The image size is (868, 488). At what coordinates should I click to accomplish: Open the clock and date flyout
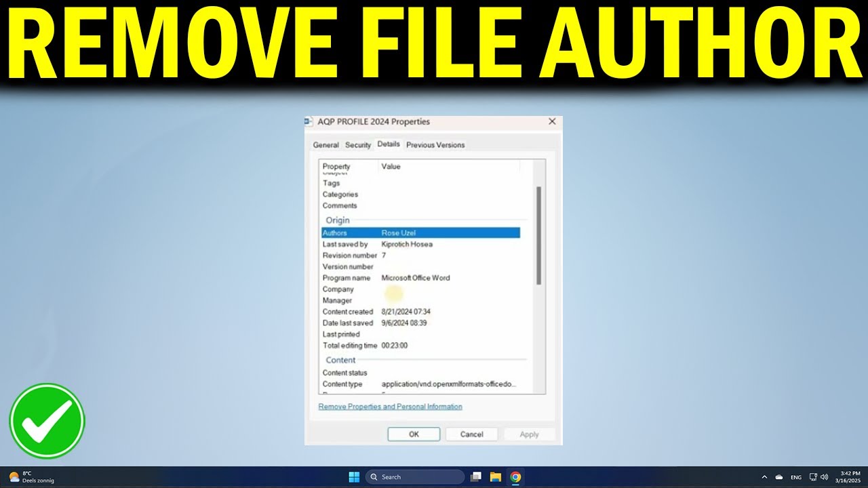click(x=846, y=477)
